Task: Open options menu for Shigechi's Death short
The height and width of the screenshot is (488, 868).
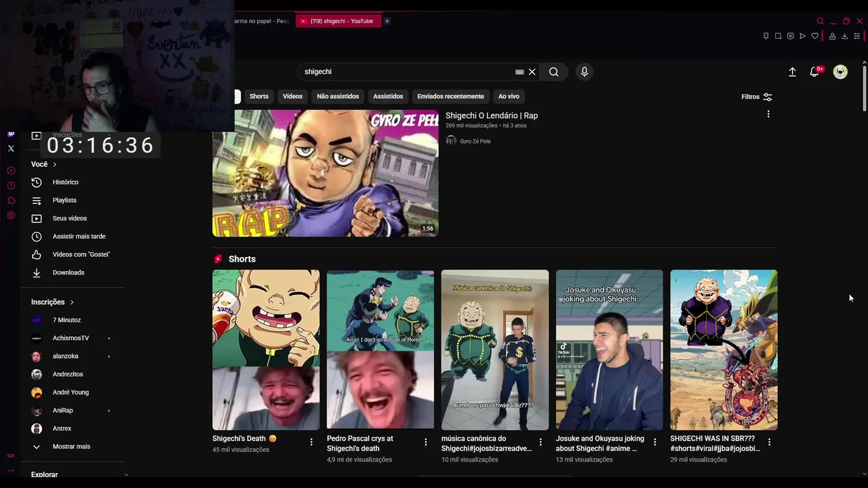Action: point(311,442)
